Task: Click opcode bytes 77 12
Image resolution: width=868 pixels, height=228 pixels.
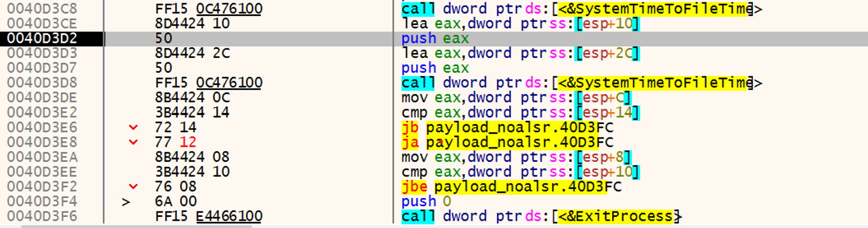Action: [176, 142]
